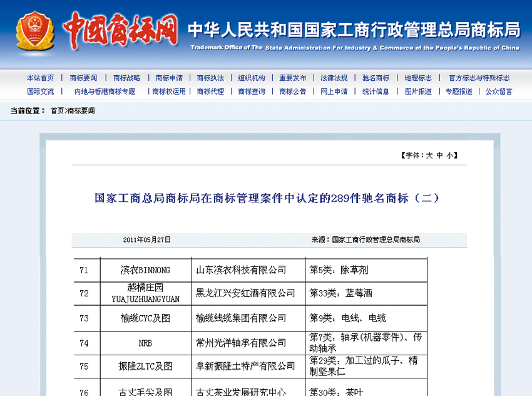Screen dimensions: 532x396
Task: Click row number 74 in table
Action: point(84,343)
